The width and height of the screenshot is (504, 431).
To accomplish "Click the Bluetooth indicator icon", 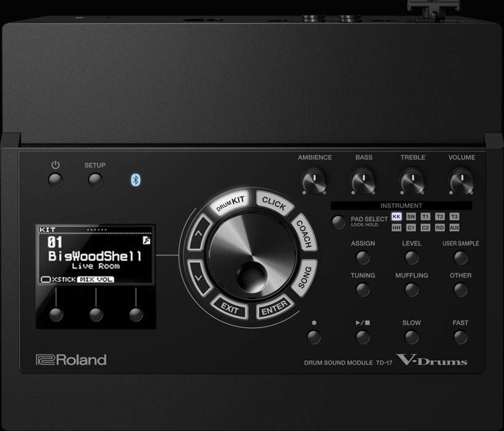I will pos(135,180).
